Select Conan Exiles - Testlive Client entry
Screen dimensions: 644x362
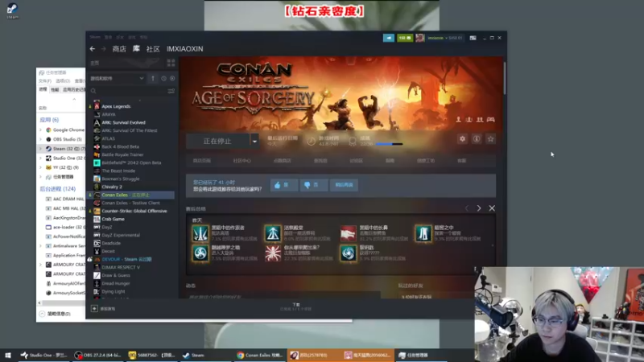[130, 203]
